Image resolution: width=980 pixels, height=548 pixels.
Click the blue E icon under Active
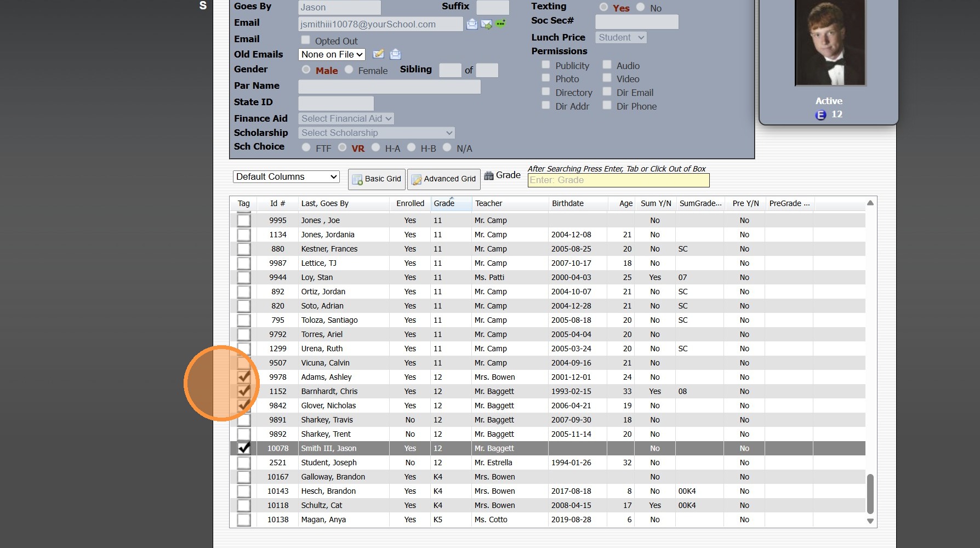821,115
